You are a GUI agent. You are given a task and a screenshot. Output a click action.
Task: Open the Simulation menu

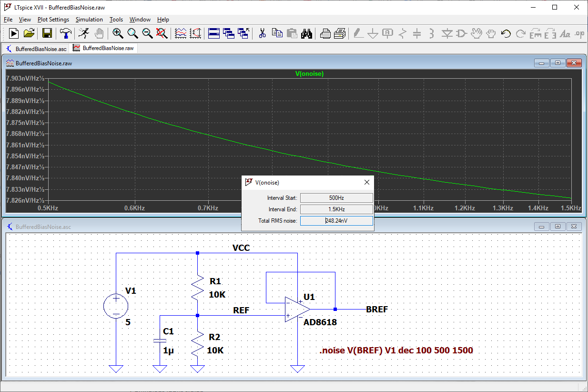pos(89,20)
